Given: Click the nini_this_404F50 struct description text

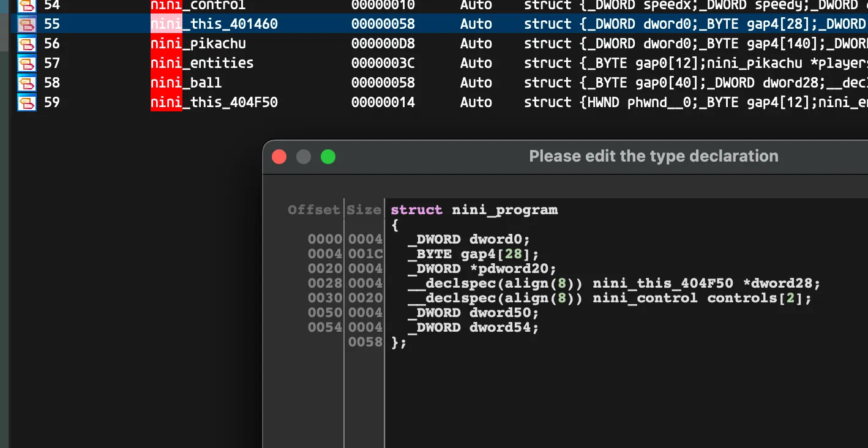Looking at the screenshot, I should click(696, 103).
